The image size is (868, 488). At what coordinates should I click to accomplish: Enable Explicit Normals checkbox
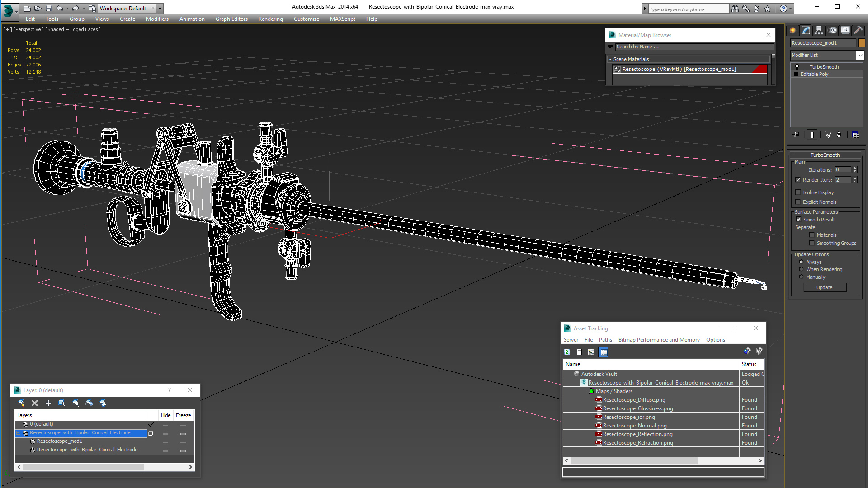(x=798, y=202)
